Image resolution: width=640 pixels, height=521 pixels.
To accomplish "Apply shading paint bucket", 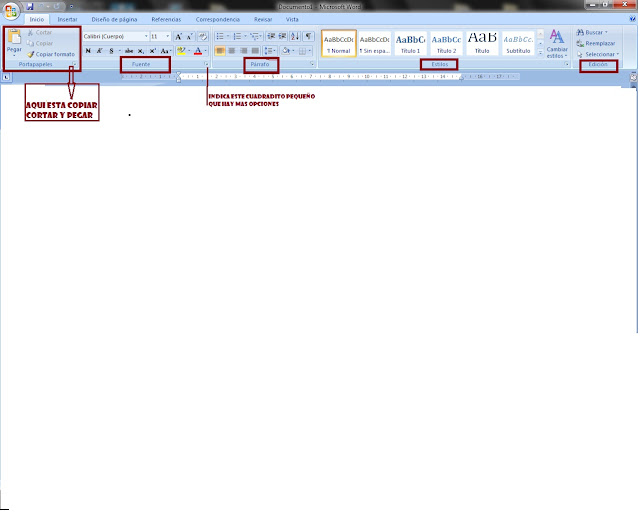I will [x=286, y=51].
